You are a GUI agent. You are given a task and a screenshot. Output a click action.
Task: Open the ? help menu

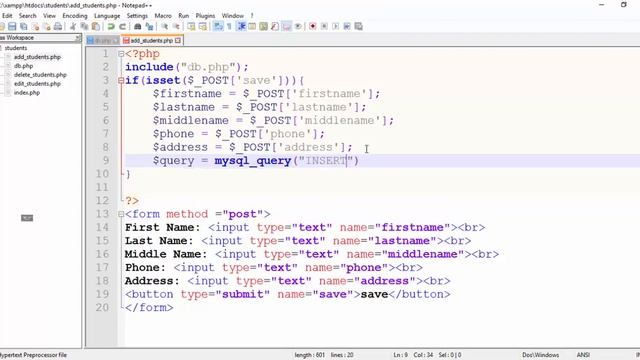tap(252, 16)
